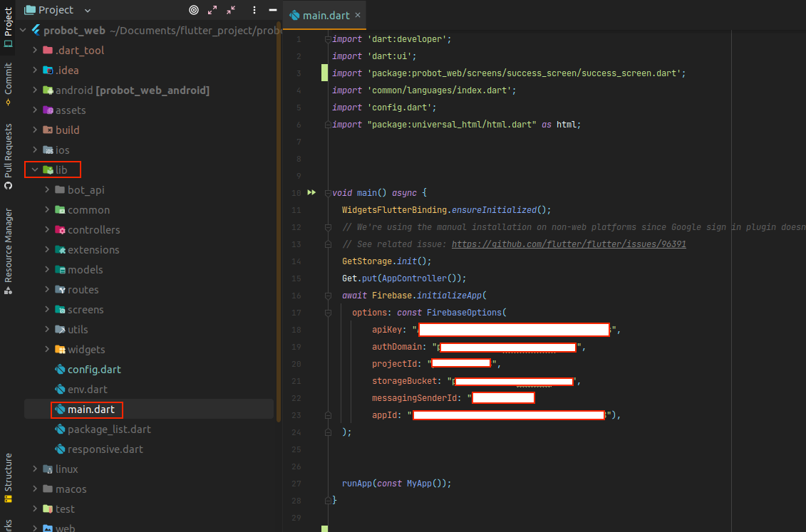Open the GitHub flutter issues link
The width and height of the screenshot is (806, 532).
pyautogui.click(x=569, y=244)
